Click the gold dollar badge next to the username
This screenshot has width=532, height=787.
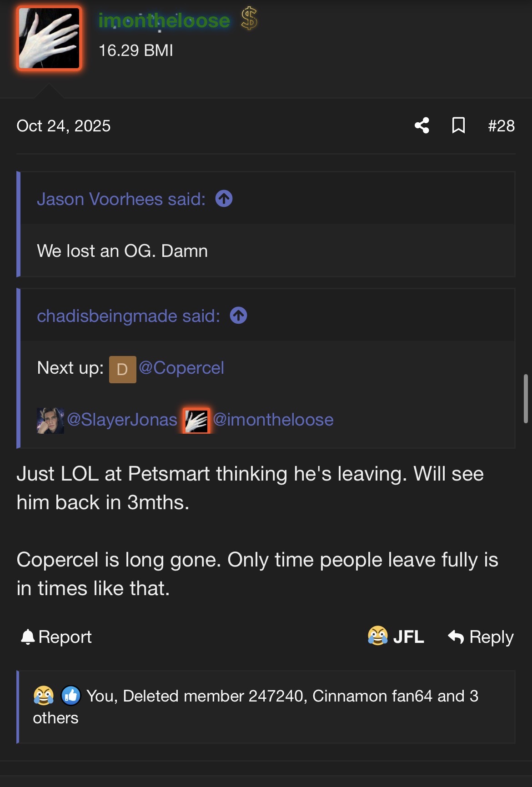[x=249, y=19]
